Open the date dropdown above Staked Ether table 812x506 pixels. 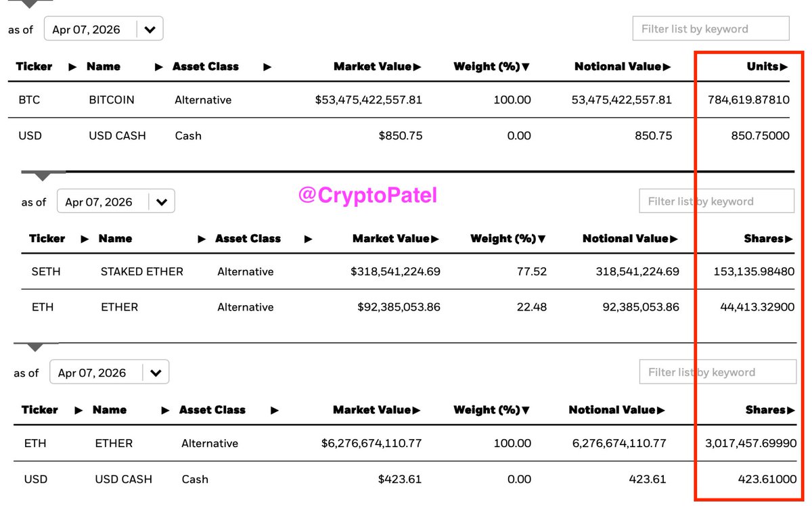point(162,202)
